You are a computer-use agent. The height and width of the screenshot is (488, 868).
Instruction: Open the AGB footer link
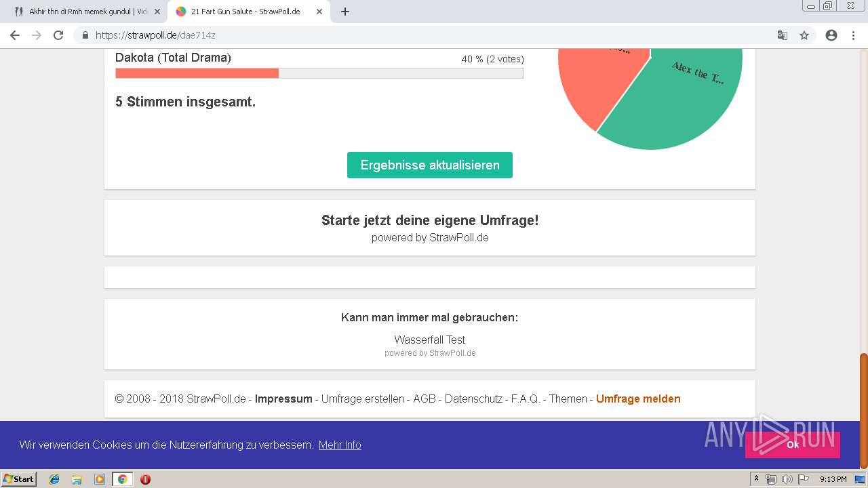(425, 399)
